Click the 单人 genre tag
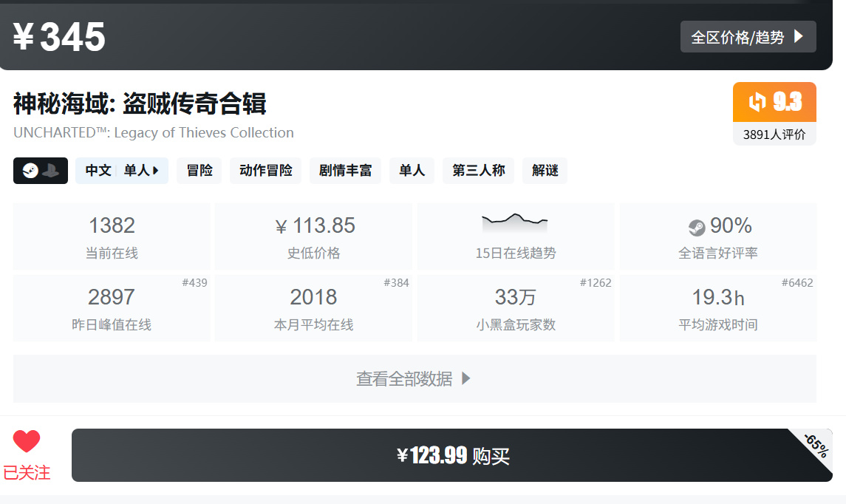The image size is (846, 504). pyautogui.click(x=412, y=171)
